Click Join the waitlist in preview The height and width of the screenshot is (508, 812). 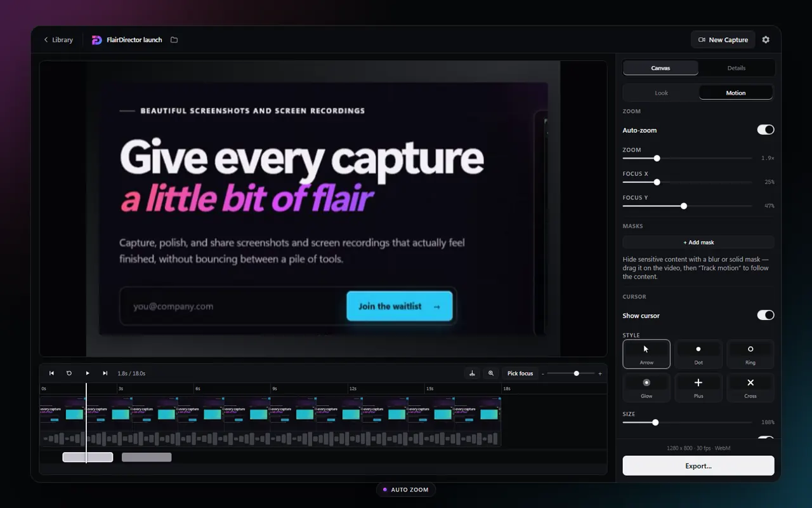tap(400, 306)
